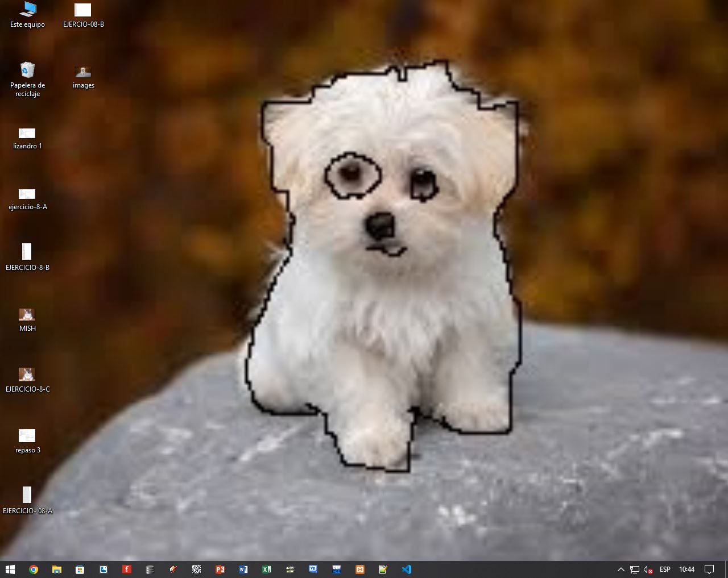Click the ESP input language indicator
Screen dimensions: 728x578
coord(664,569)
